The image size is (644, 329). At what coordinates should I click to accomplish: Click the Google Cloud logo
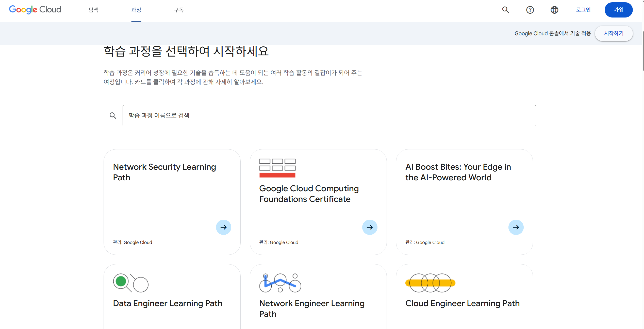click(35, 10)
